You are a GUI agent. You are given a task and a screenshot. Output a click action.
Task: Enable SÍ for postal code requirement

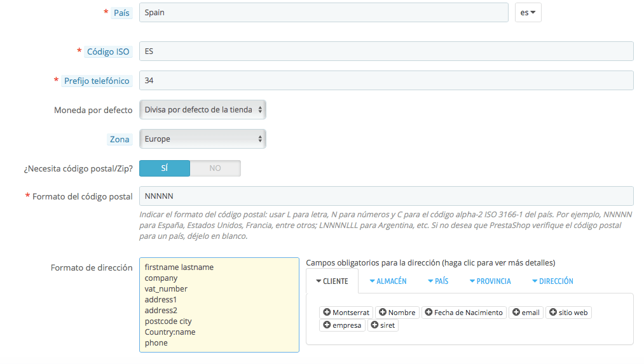pyautogui.click(x=165, y=168)
